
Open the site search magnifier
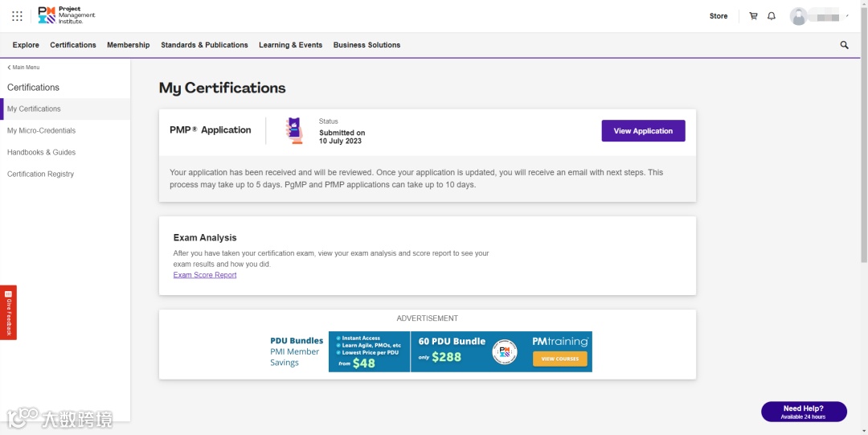844,45
